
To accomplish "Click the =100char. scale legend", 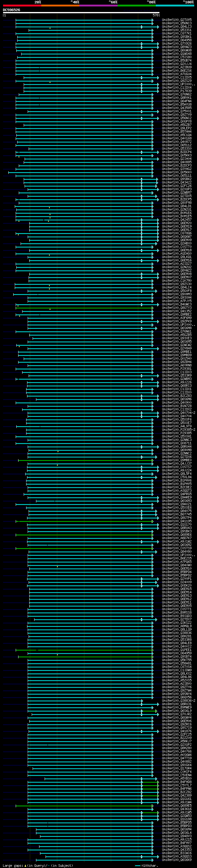I will pos(146,865).
